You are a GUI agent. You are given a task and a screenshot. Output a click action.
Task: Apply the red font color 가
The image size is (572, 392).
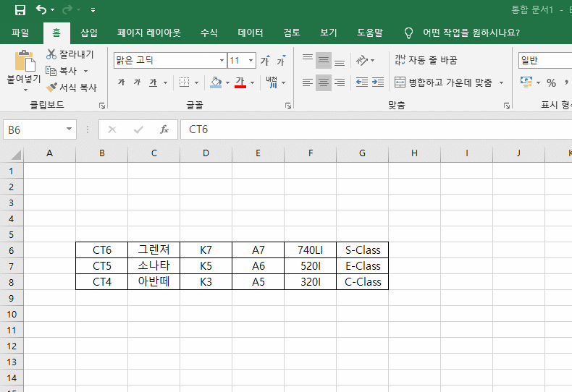tap(240, 82)
